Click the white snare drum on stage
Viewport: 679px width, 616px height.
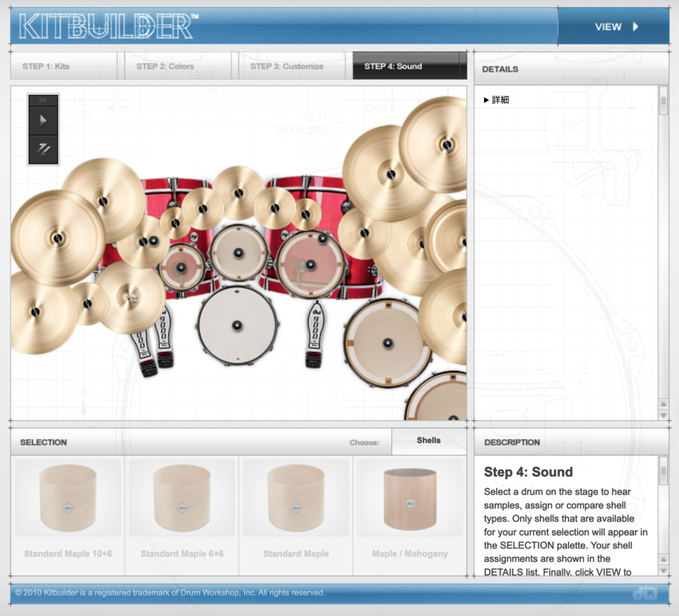[x=237, y=326]
